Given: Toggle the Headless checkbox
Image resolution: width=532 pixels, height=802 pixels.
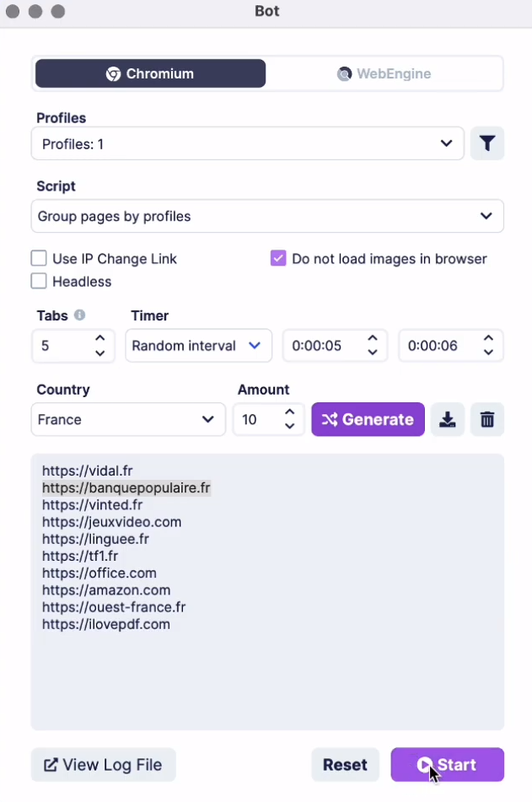Looking at the screenshot, I should [39, 281].
